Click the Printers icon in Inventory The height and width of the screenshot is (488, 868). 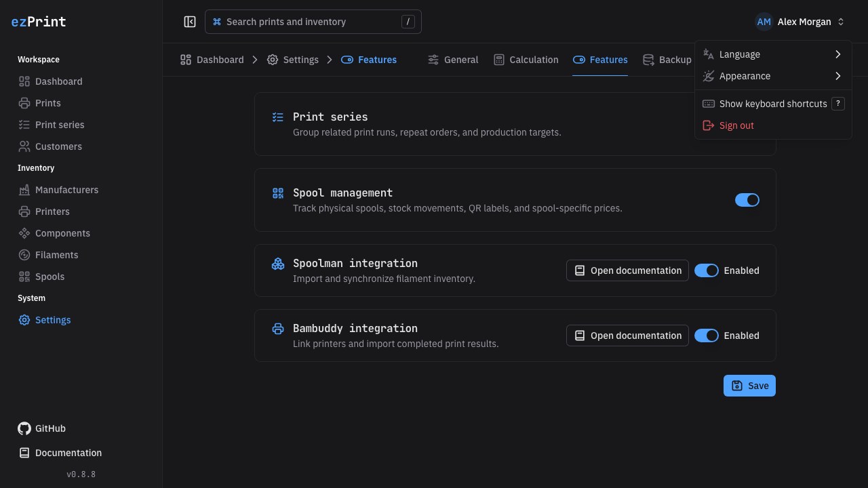pos(24,211)
